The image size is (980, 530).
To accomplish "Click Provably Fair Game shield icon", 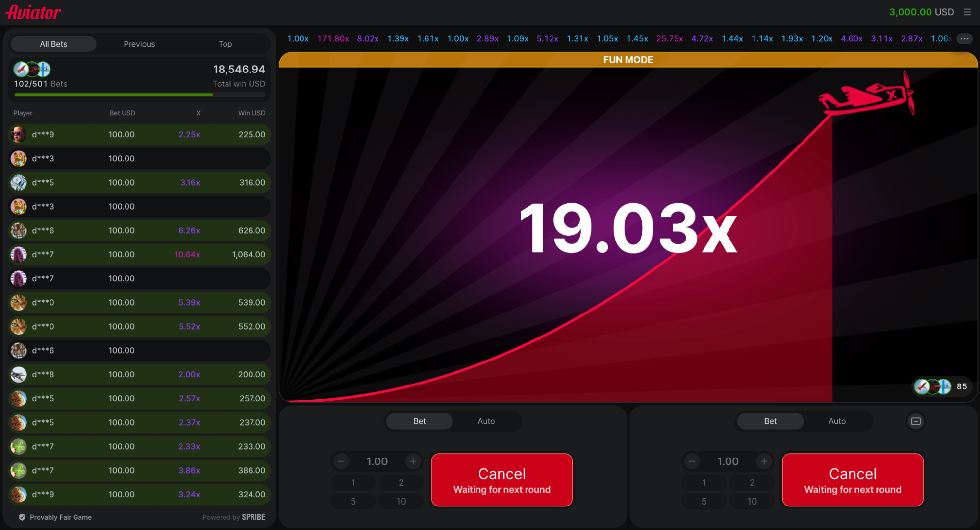I will tap(22, 517).
